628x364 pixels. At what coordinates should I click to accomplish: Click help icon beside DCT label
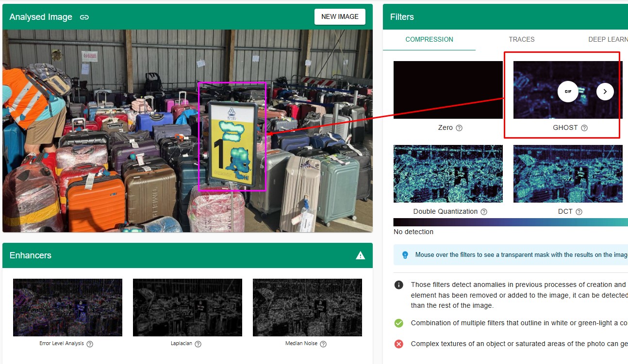[579, 212]
